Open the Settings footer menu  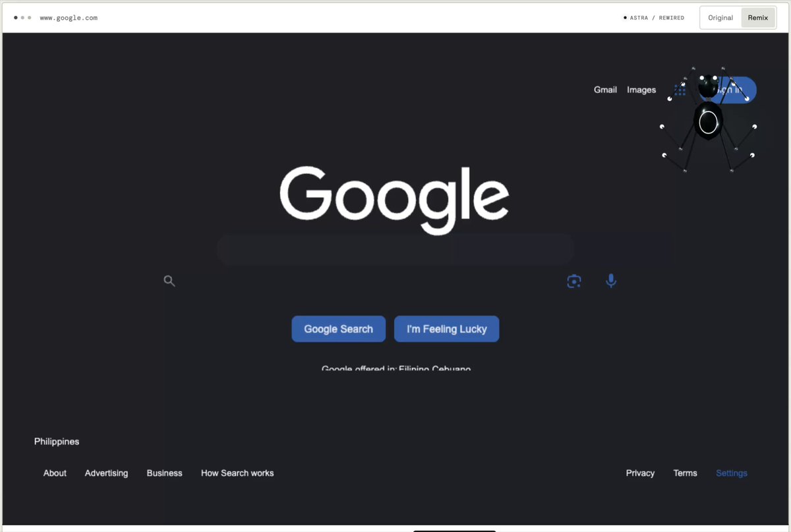(x=732, y=473)
